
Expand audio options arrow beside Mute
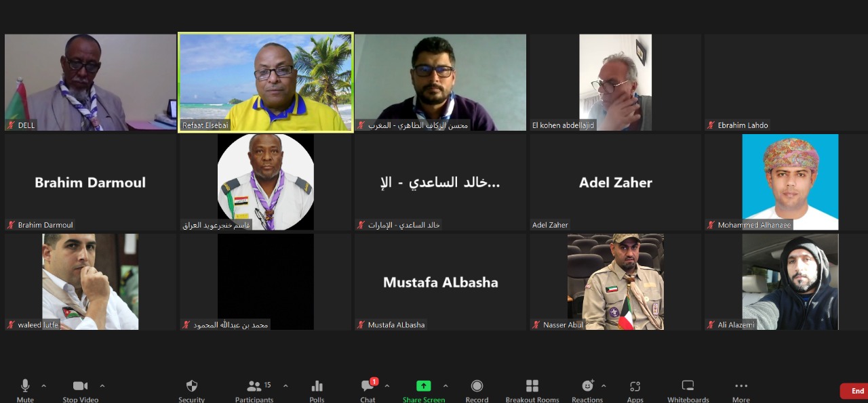click(x=44, y=386)
